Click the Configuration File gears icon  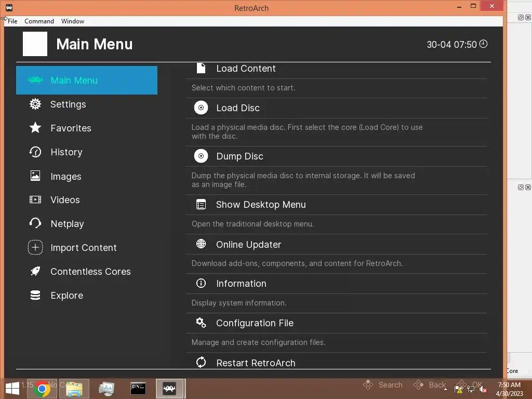coord(201,323)
